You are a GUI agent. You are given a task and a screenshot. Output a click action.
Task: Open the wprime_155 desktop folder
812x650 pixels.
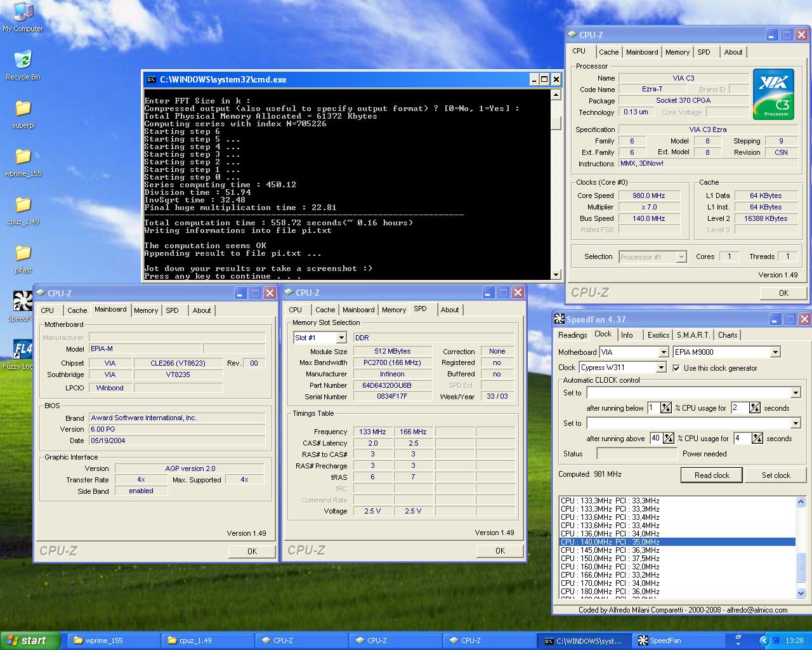tap(23, 162)
